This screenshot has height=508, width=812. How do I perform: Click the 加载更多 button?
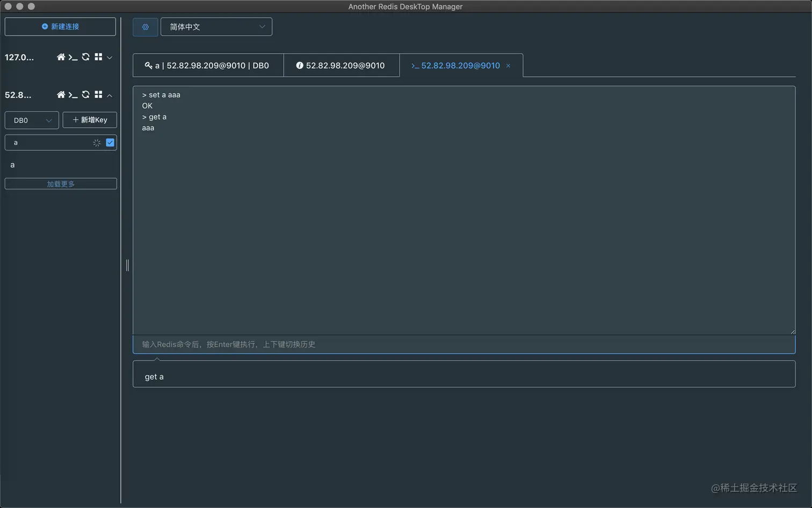point(61,184)
